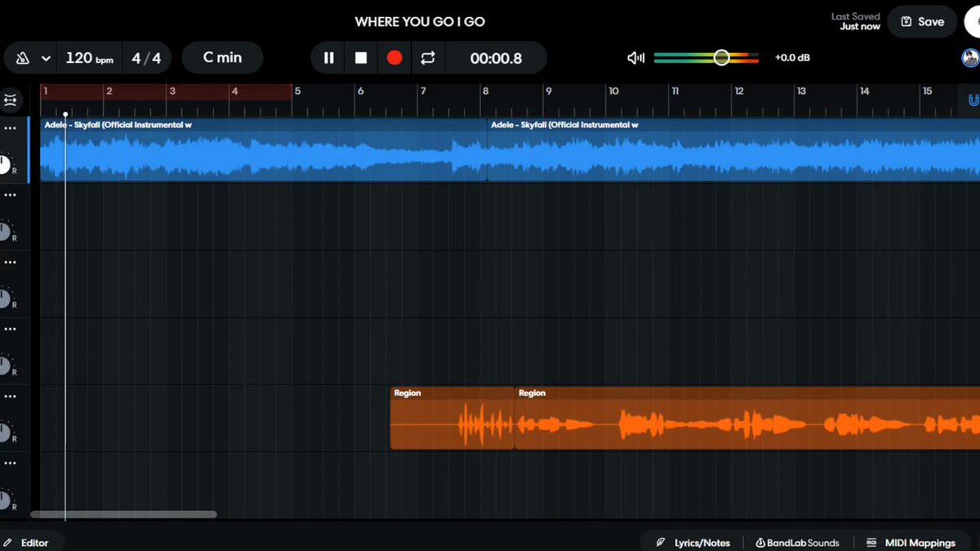Select the shorter orange Region clip

[x=452, y=417]
